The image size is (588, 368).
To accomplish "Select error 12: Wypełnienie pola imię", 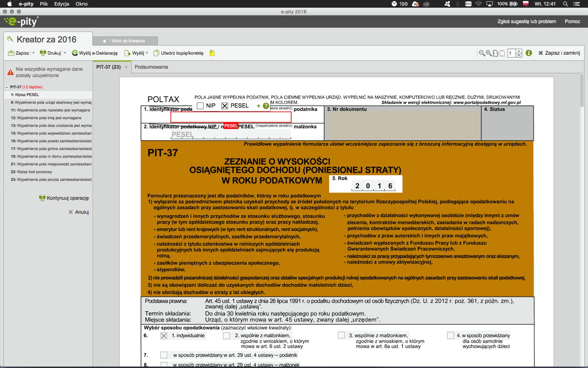I will [x=48, y=118].
